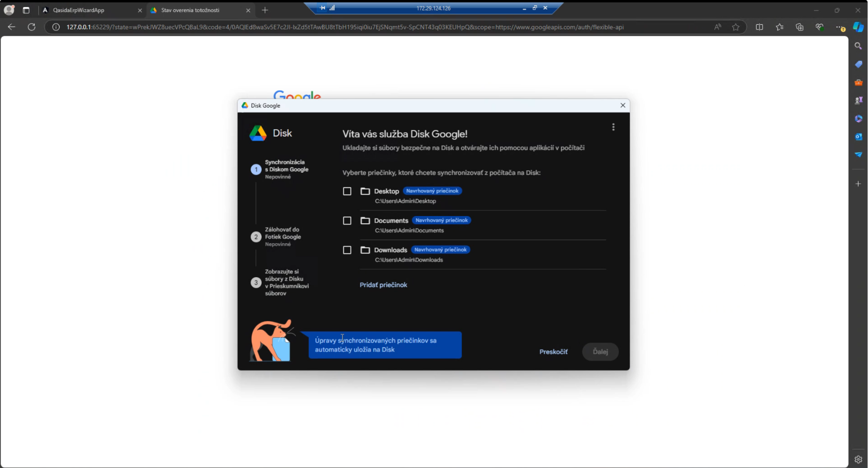Click the Preskočiť button
Viewport: 868px width, 468px height.
pyautogui.click(x=553, y=352)
